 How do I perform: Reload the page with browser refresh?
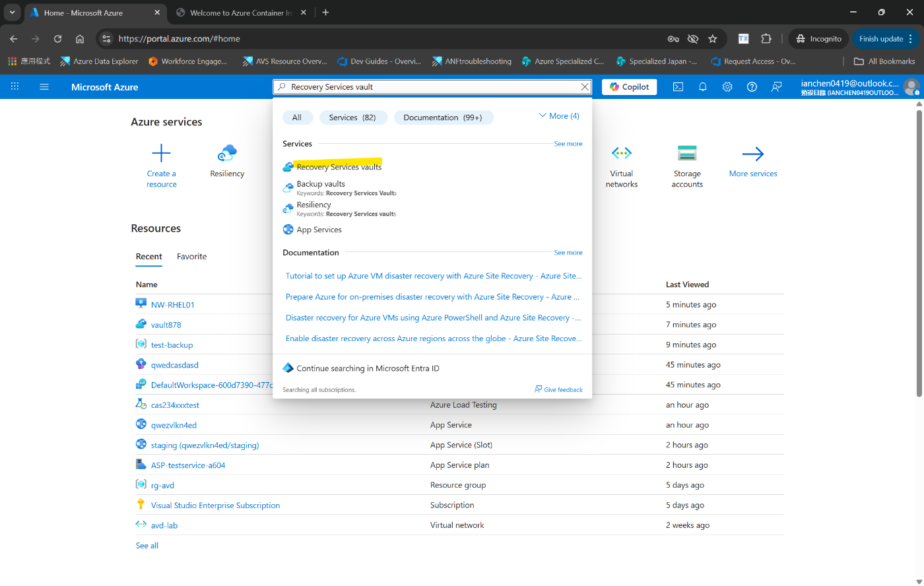[57, 39]
